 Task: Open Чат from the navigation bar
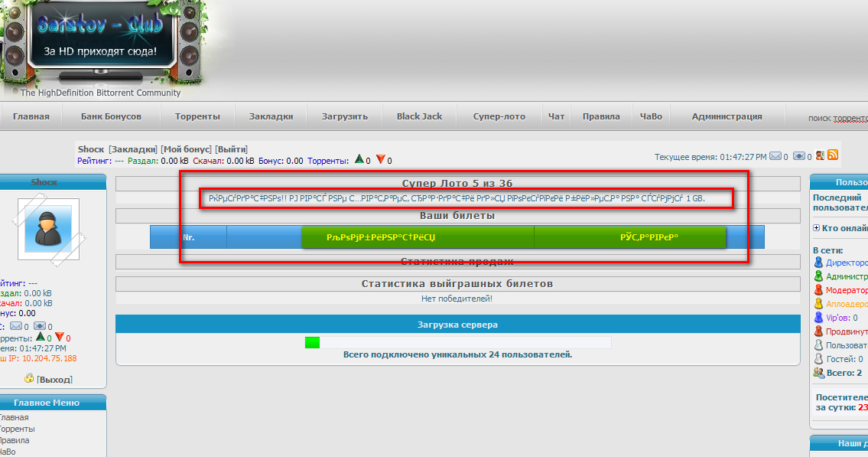(556, 116)
